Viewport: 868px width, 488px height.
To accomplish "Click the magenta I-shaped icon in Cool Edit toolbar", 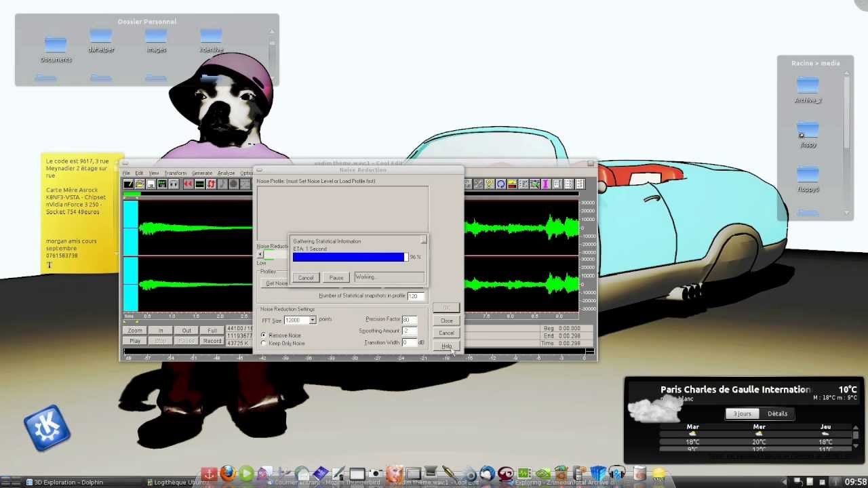I will 546,184.
